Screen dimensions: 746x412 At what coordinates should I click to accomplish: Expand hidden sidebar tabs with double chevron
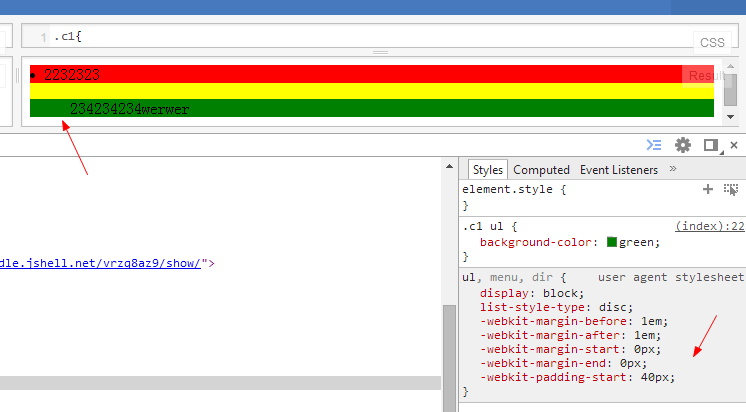(x=673, y=169)
